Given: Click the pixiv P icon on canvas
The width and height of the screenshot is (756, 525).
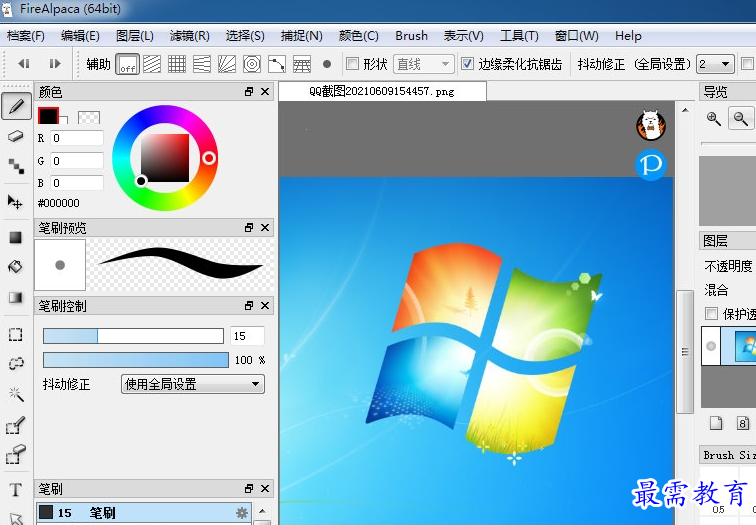Looking at the screenshot, I should point(651,165).
